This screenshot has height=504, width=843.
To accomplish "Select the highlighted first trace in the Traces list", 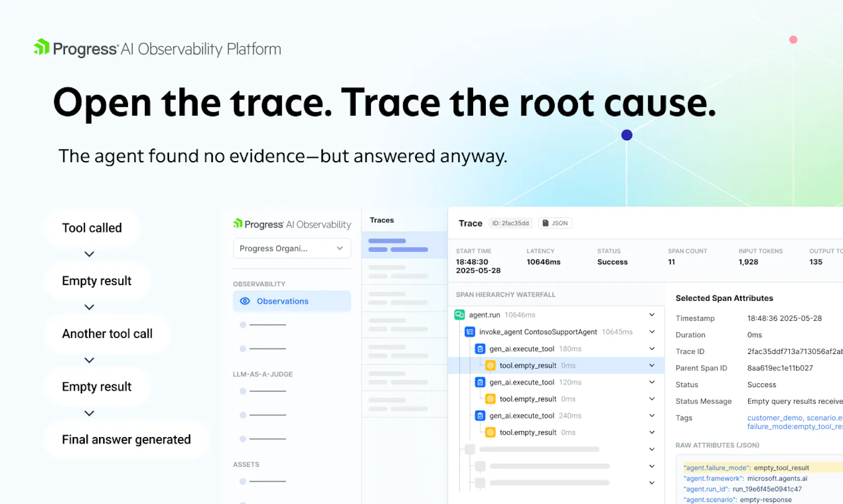I will (405, 245).
